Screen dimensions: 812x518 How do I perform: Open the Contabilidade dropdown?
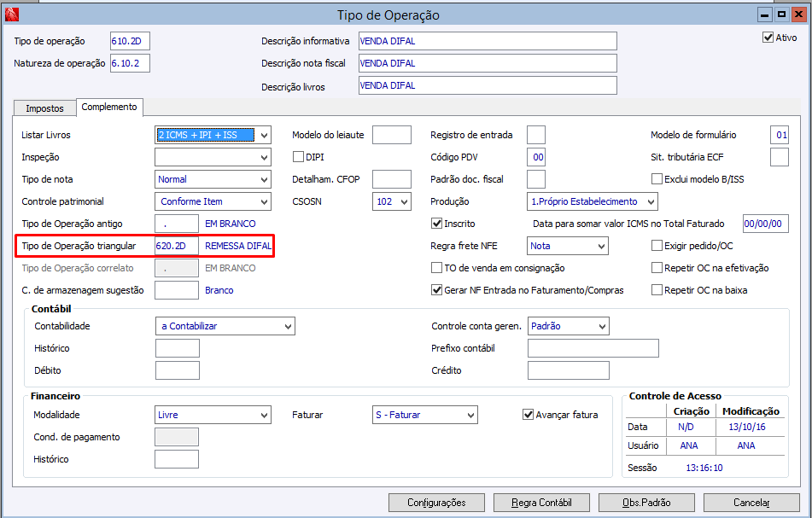(x=287, y=326)
